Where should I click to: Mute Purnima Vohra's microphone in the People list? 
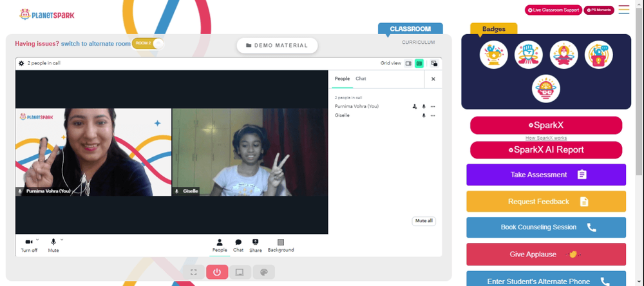point(424,106)
